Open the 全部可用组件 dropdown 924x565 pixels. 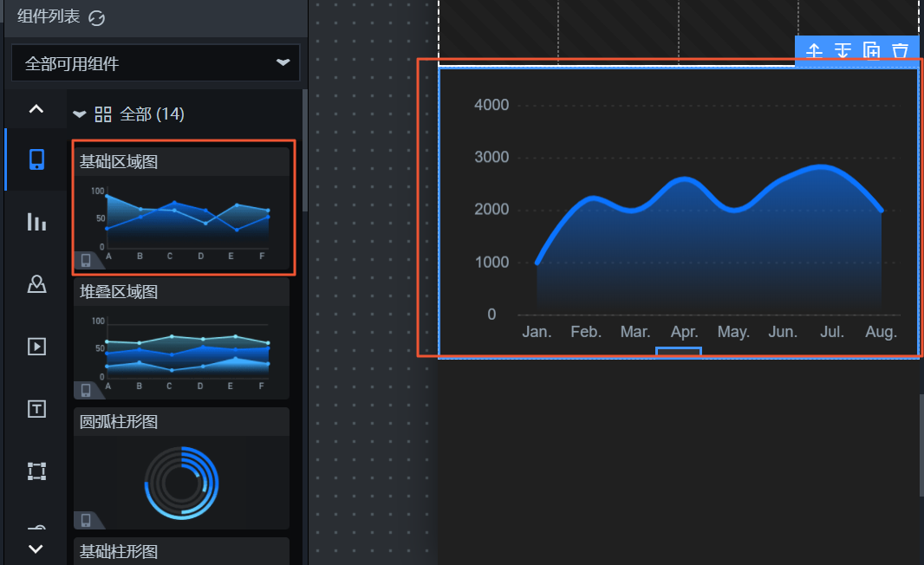[155, 63]
